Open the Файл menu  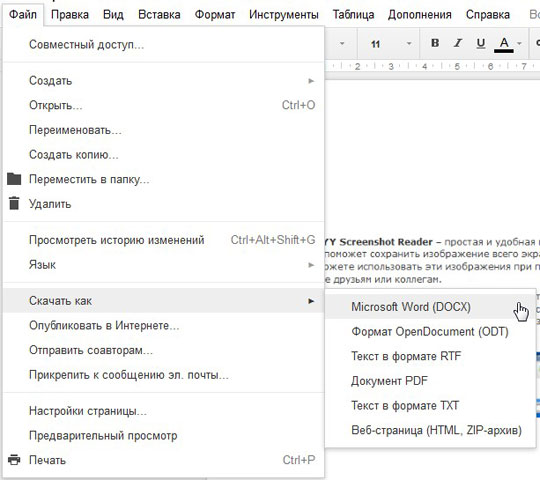coord(23,14)
